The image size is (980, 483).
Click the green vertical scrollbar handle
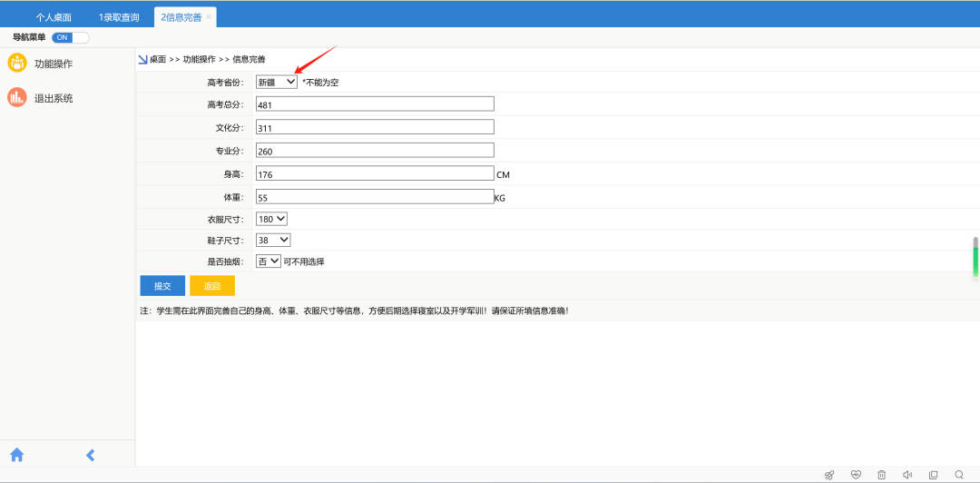tap(975, 260)
